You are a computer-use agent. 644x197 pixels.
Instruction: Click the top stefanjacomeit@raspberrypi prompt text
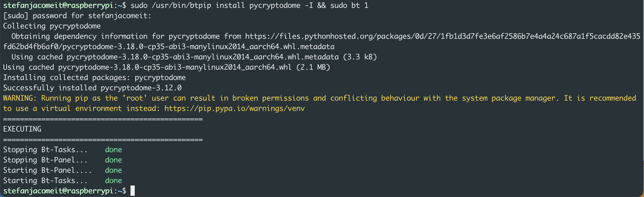pos(58,5)
